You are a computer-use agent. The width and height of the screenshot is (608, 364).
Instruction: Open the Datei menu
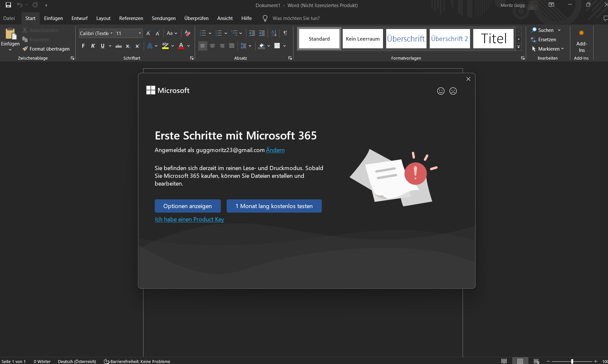point(9,18)
